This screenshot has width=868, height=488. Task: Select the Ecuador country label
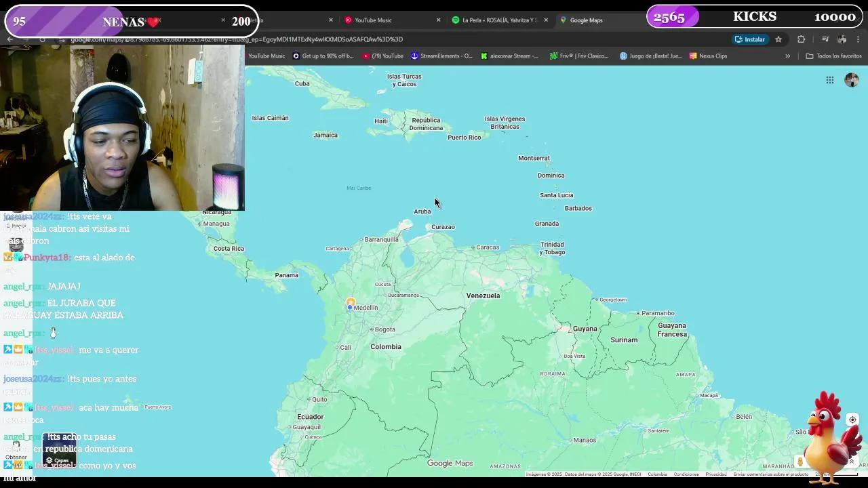pos(310,417)
